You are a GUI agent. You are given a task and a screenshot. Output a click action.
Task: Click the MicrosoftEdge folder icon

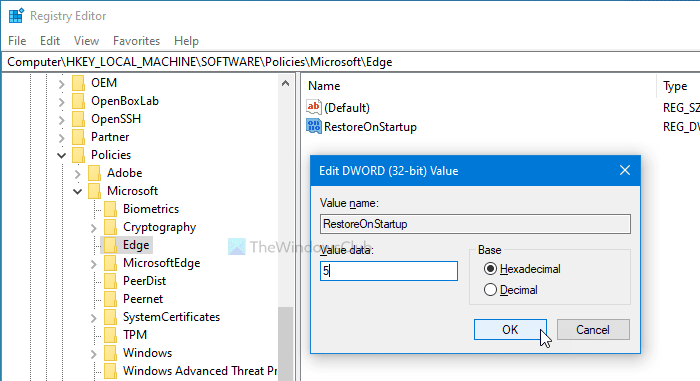(x=111, y=263)
